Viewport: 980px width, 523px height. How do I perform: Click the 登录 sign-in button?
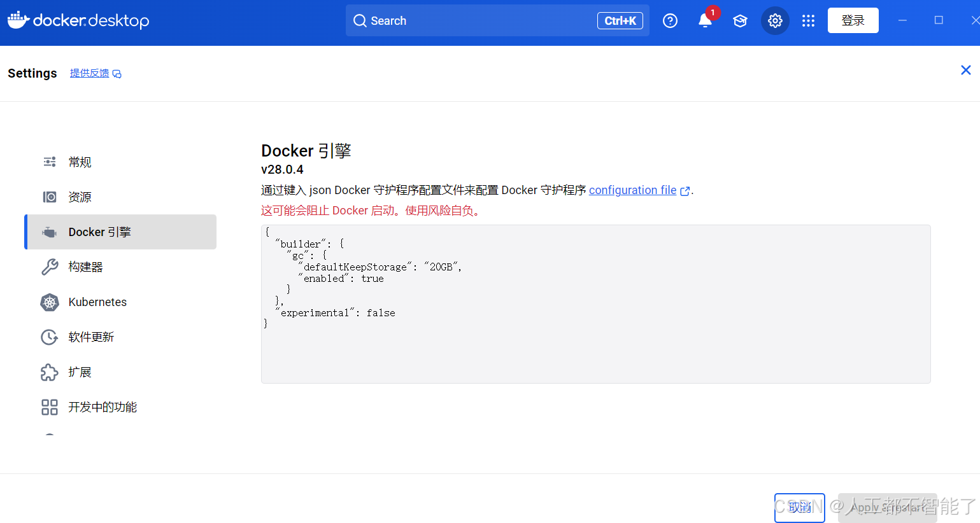click(853, 20)
